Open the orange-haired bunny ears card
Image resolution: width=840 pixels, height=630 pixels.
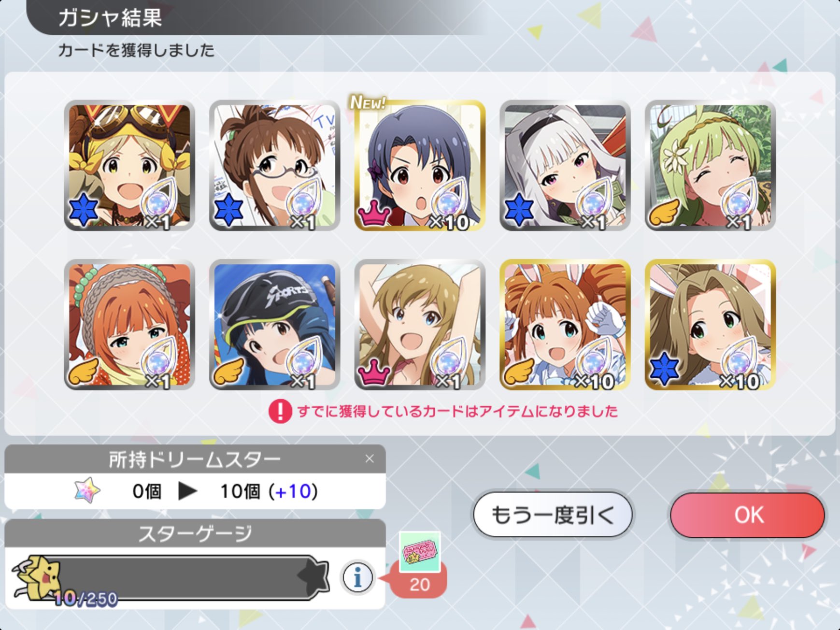click(x=565, y=325)
